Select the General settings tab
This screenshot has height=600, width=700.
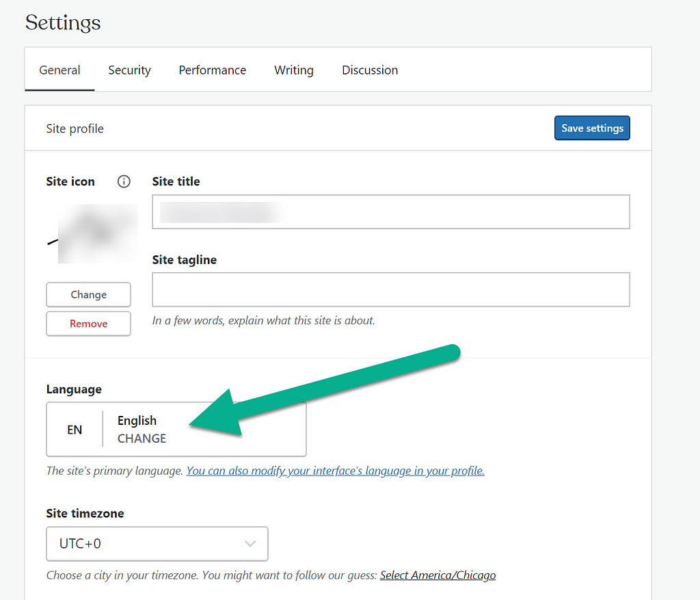click(59, 70)
